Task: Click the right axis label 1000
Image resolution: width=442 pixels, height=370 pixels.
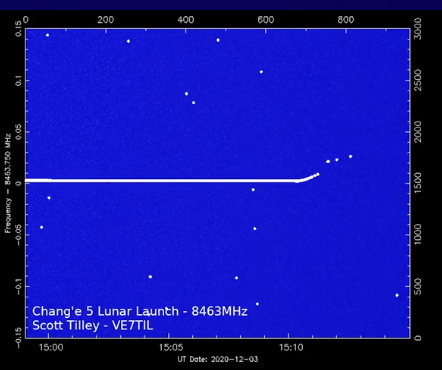Action: point(417,234)
